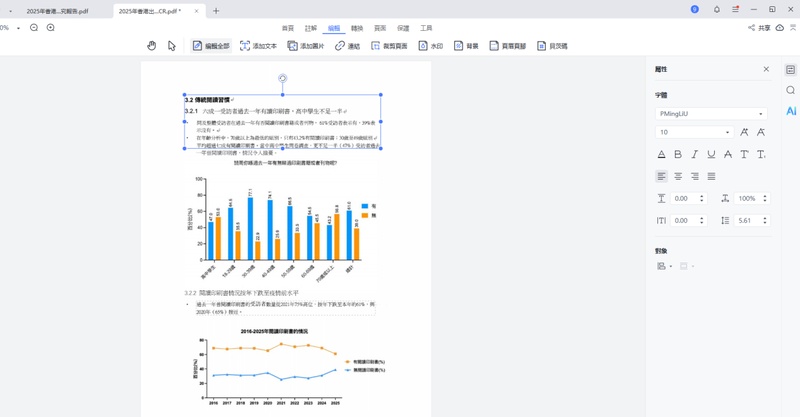Viewport: 800px width, 417px height.
Task: Click the Link (連結) tool
Action: pyautogui.click(x=347, y=46)
